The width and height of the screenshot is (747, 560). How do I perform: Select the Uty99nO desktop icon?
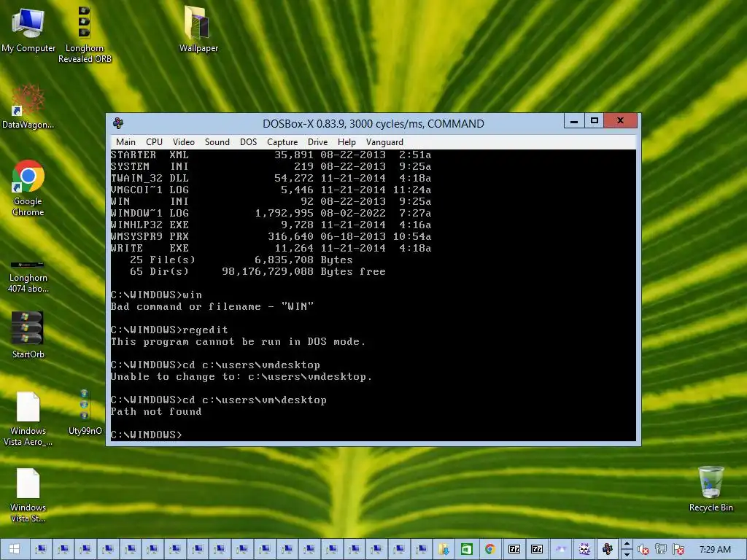coord(85,412)
